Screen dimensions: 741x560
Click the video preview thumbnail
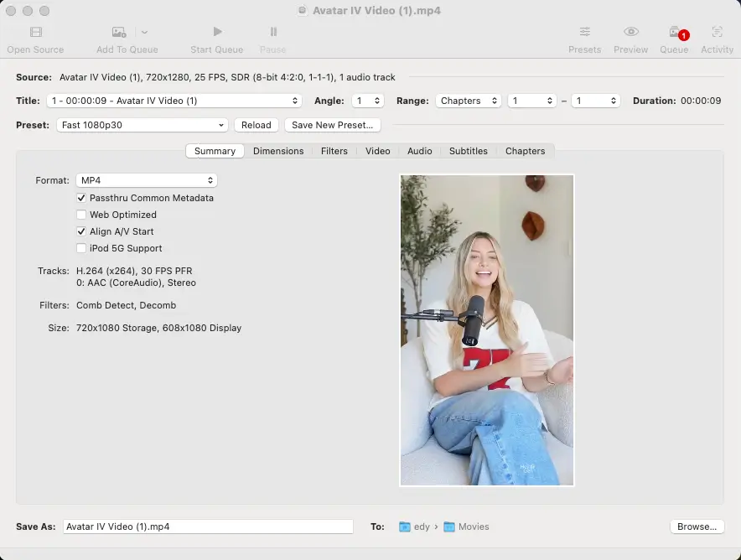(x=487, y=330)
